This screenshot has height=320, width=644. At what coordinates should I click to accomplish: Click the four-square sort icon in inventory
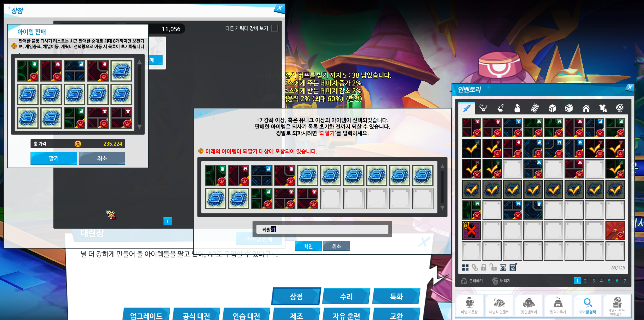click(465, 268)
